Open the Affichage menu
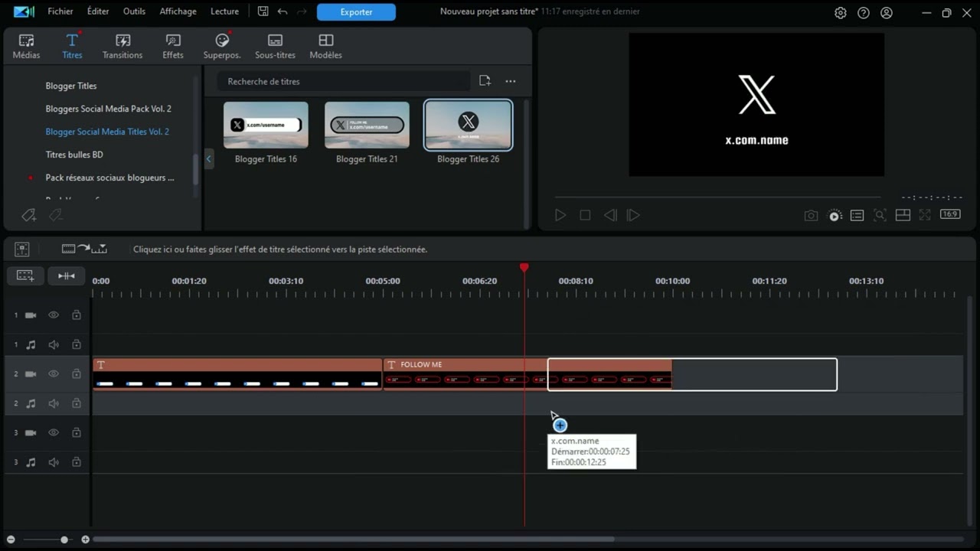Image resolution: width=980 pixels, height=551 pixels. 178,11
